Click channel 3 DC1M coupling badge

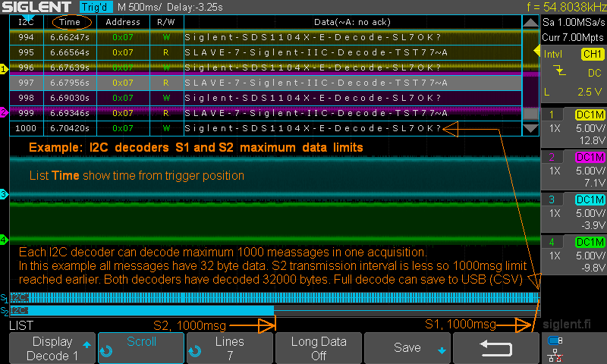[590, 200]
